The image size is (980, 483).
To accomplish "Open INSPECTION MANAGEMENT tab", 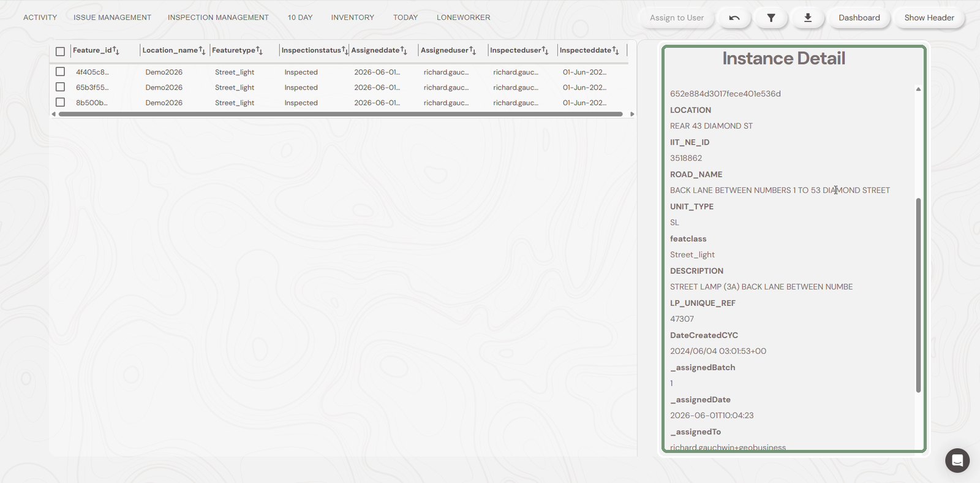I will click(218, 18).
